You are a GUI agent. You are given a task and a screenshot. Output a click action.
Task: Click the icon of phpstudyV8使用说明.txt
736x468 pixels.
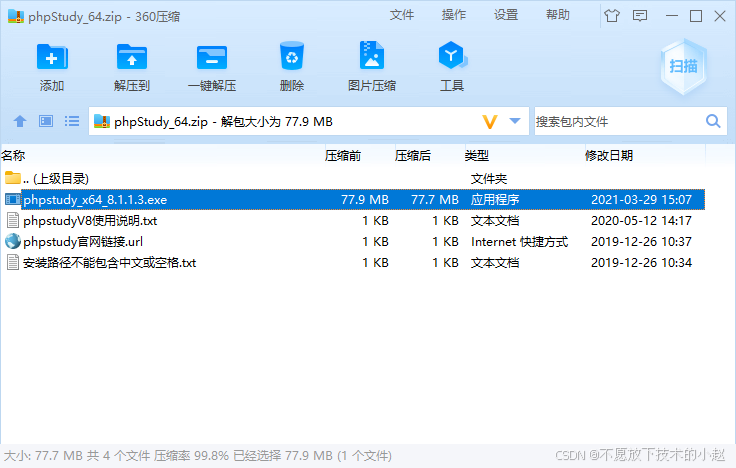(13, 220)
